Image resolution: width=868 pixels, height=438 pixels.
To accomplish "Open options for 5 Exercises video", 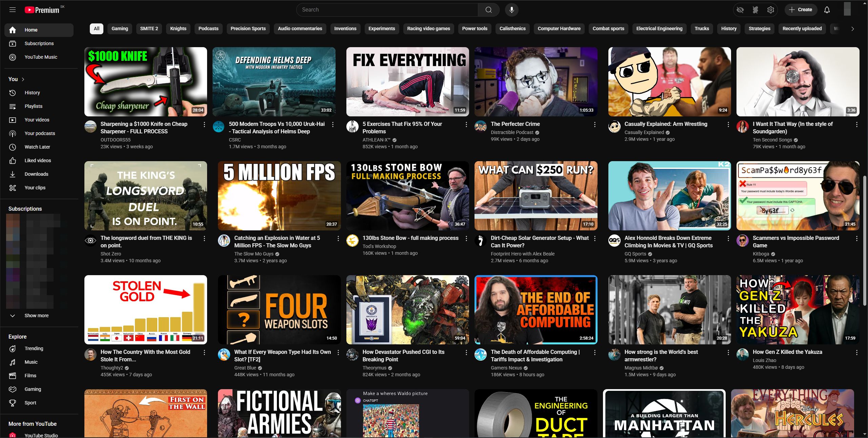I will tap(466, 125).
